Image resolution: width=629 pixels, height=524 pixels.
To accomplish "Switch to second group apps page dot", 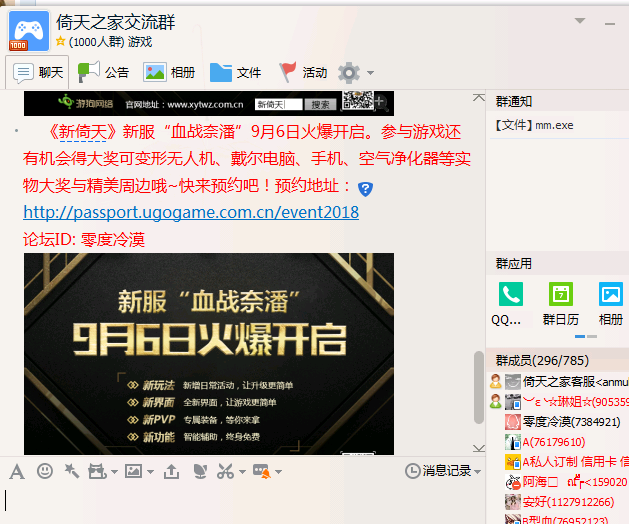I will point(592,337).
